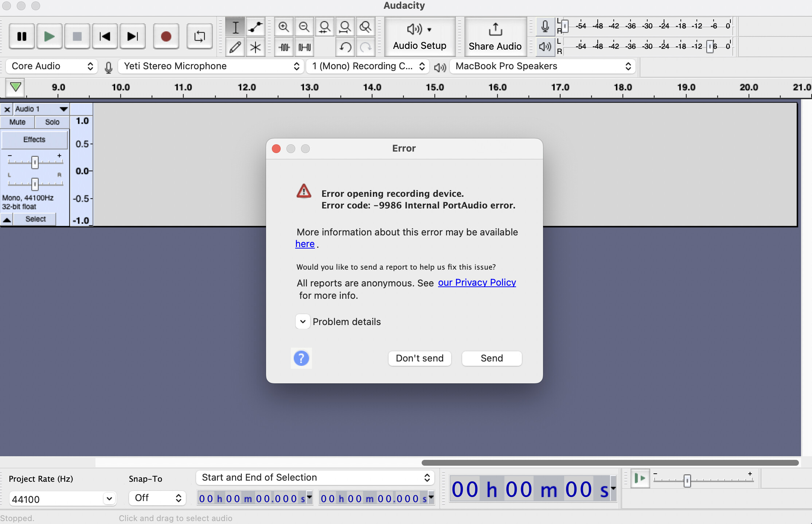
Task: Close the Audio 1 track
Action: (7, 109)
